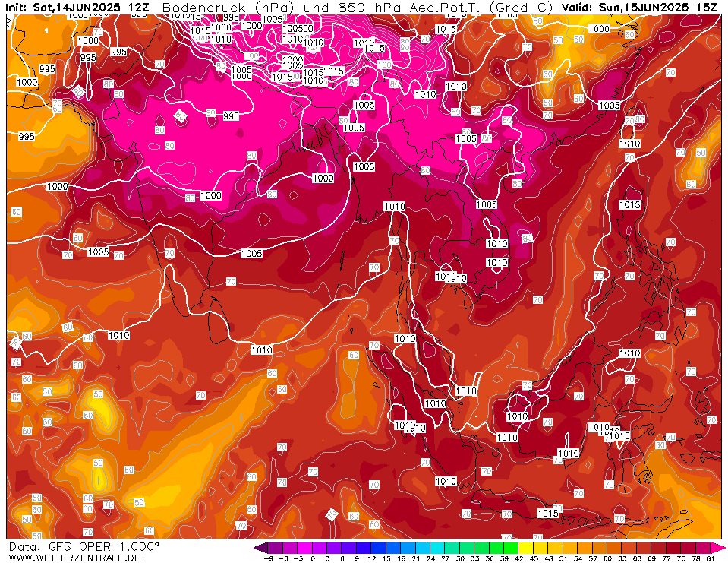This screenshot has height=563, width=728.
Task: Click the 'Init: Sat,14JUN2025 12Z' header text
Action: pos(77,8)
